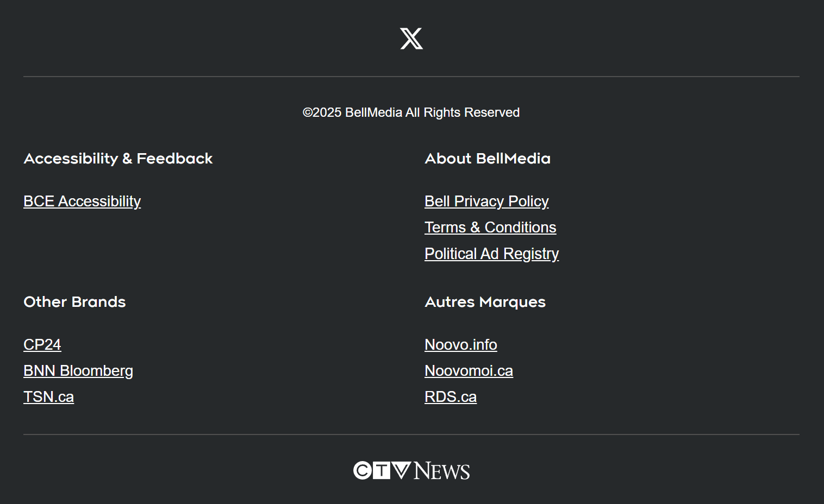Visit the Political Ad Registry link

click(491, 254)
